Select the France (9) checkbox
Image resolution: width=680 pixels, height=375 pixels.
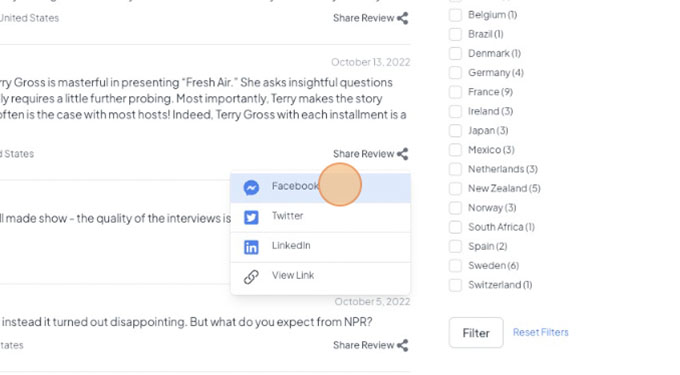[455, 92]
